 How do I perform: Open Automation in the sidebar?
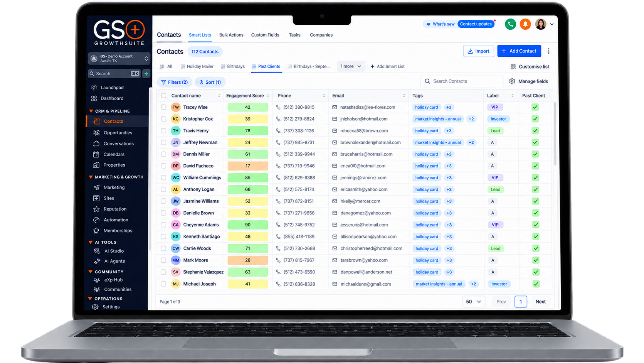pyautogui.click(x=116, y=220)
